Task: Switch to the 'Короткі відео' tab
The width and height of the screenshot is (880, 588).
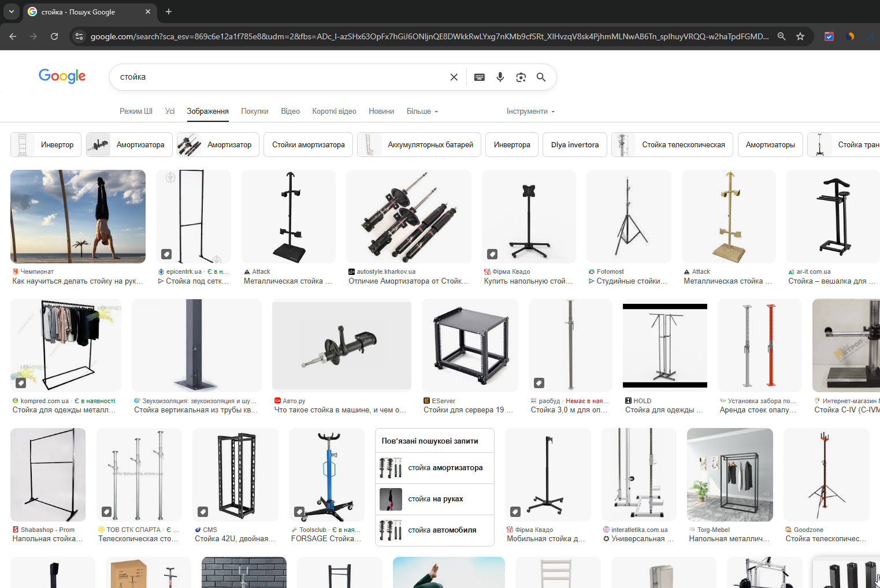Action: (x=334, y=111)
